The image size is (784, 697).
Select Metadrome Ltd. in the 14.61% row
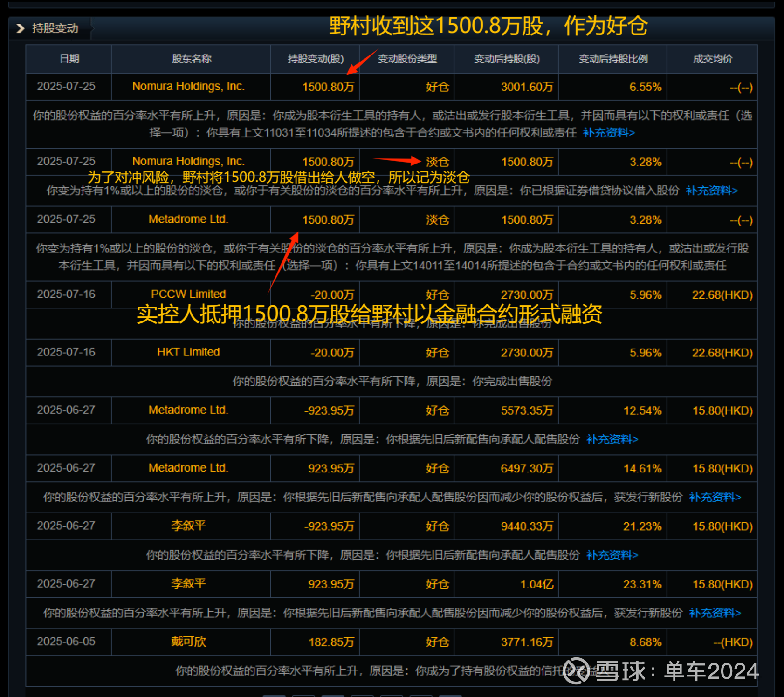point(188,468)
